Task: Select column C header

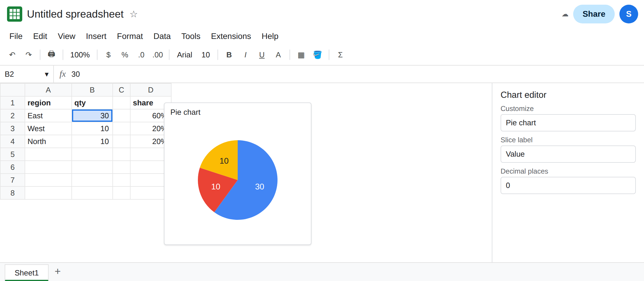Action: (x=121, y=90)
